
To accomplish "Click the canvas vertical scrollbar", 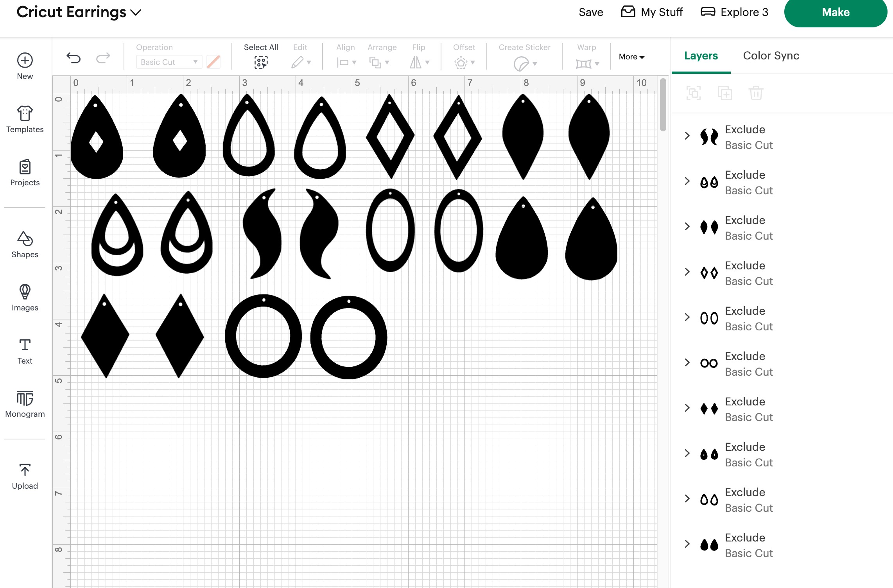I will (663, 105).
